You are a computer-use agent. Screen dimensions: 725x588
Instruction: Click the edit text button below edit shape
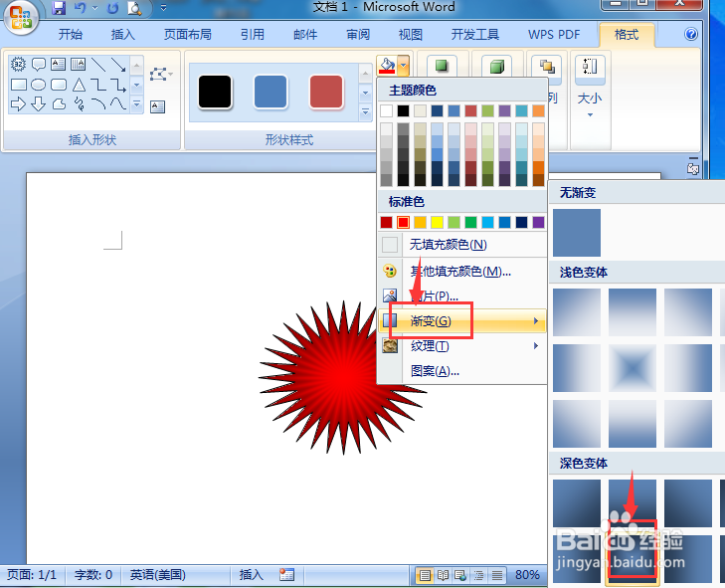click(x=157, y=106)
